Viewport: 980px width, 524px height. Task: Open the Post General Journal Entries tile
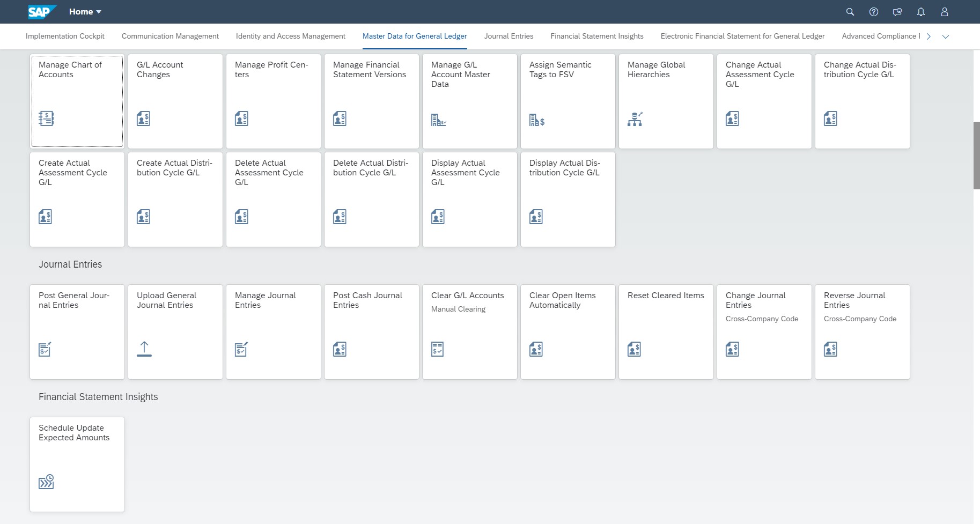pyautogui.click(x=77, y=331)
